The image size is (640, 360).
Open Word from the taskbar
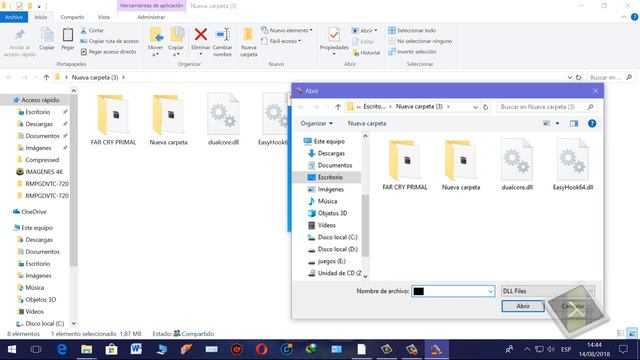pyautogui.click(x=136, y=349)
